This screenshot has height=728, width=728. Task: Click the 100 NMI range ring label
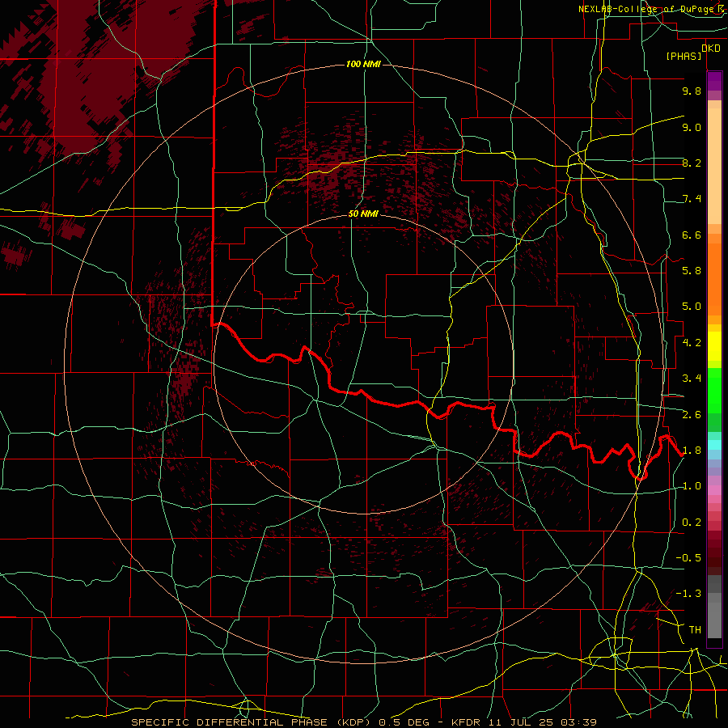[x=363, y=64]
